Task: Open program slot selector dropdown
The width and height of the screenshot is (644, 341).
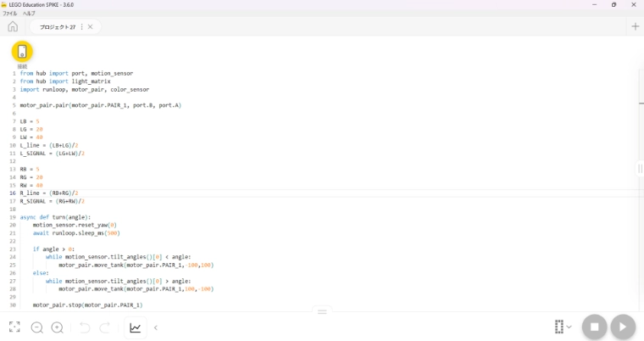Action: [x=563, y=327]
